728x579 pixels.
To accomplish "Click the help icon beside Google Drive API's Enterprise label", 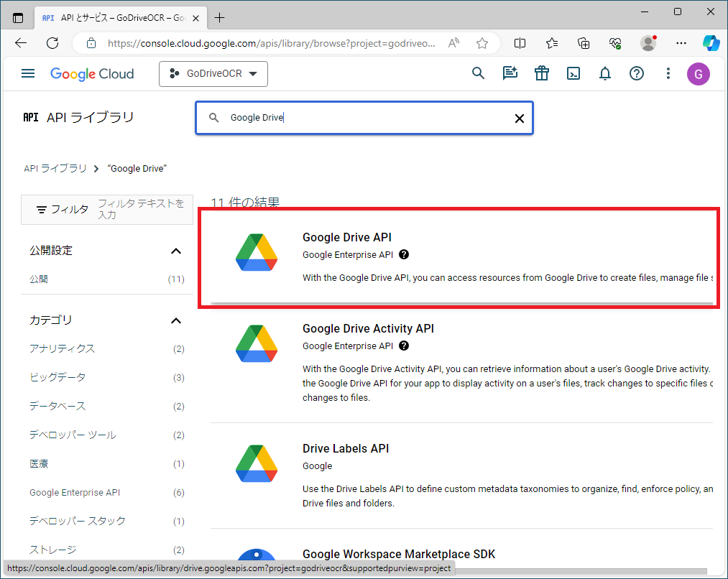I will [x=404, y=254].
